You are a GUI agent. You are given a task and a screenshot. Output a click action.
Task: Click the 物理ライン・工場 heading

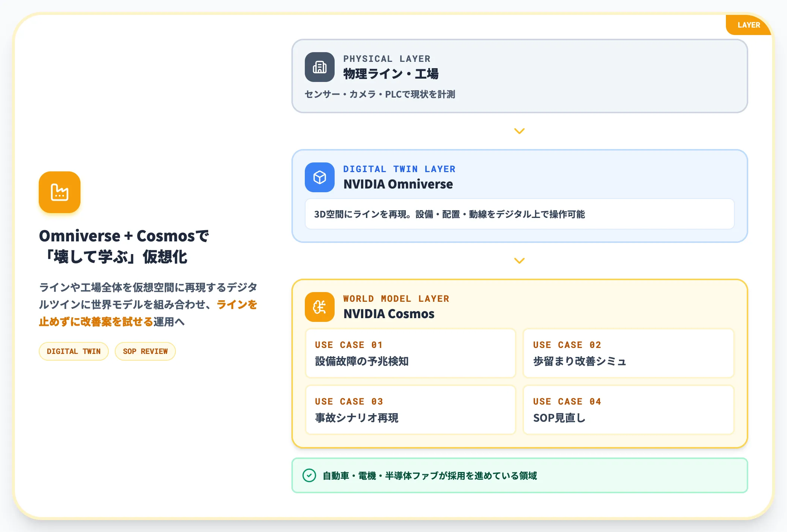tap(391, 74)
